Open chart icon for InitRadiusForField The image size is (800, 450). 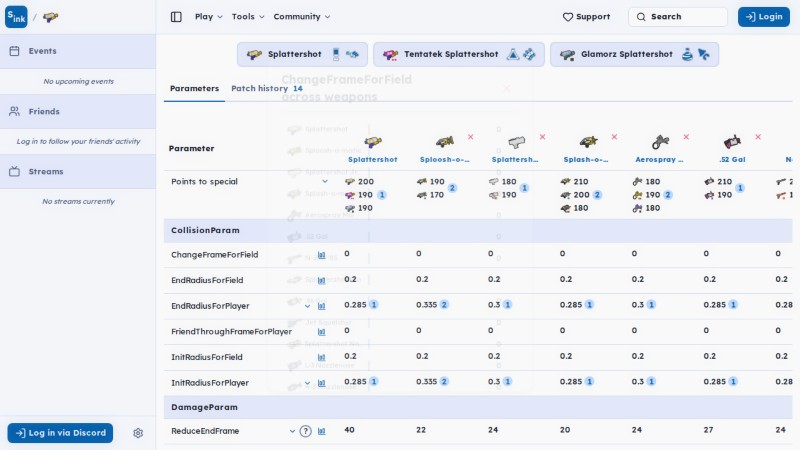(x=321, y=357)
